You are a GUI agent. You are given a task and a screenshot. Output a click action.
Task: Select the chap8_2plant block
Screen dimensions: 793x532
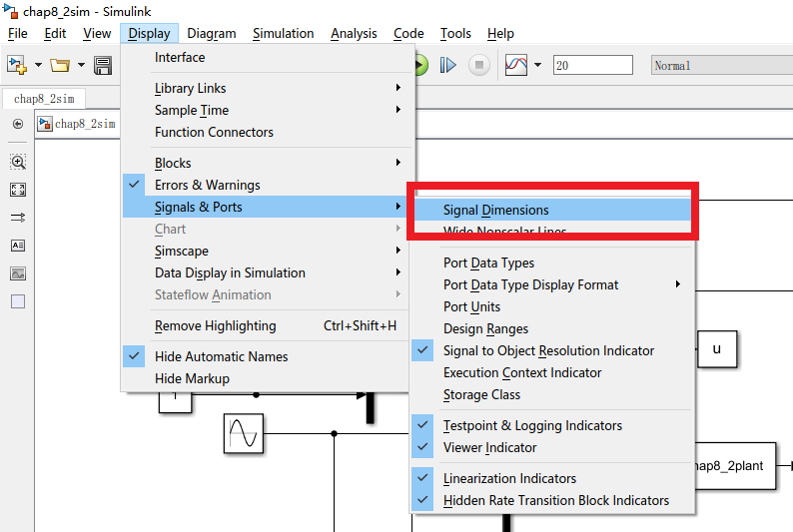[735, 466]
